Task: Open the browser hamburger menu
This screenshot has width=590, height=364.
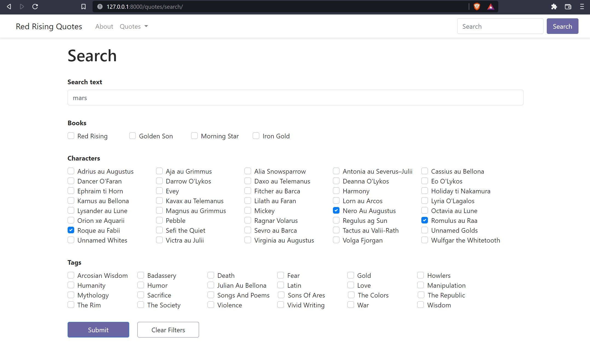Action: (582, 7)
